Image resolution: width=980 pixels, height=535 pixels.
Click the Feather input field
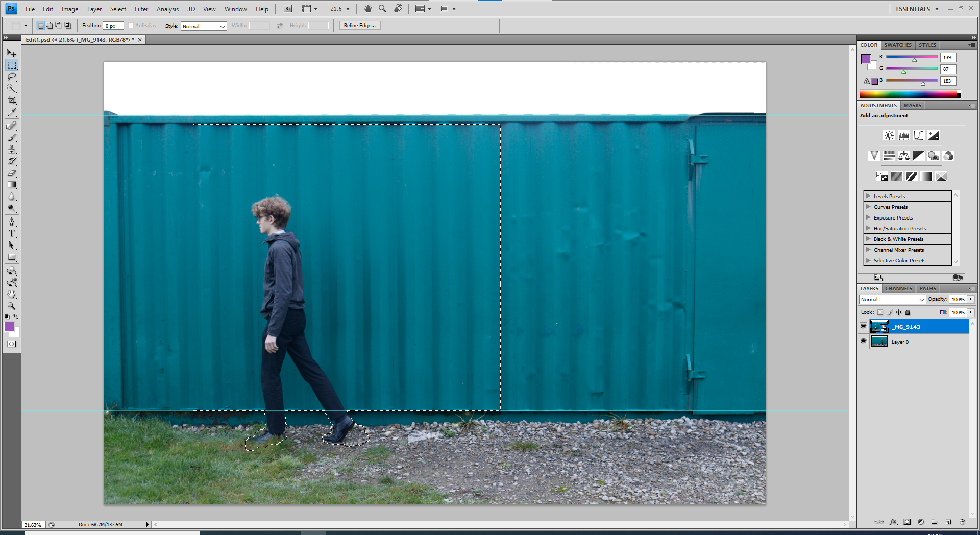point(113,26)
